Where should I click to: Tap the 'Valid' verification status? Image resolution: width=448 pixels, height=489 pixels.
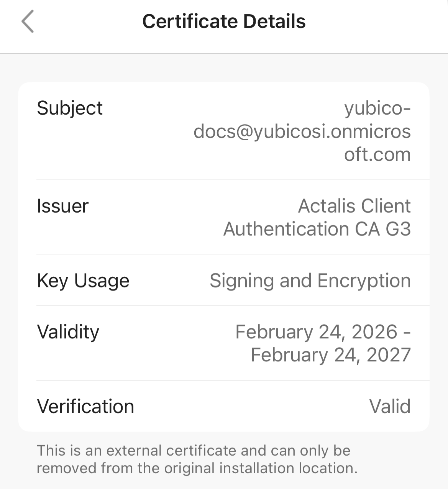coord(390,407)
